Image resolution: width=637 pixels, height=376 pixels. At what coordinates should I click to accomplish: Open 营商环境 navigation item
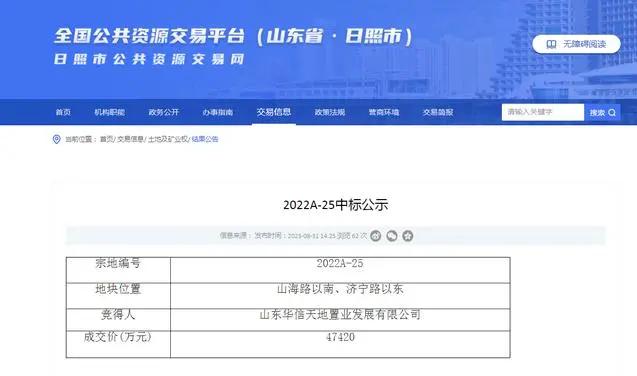click(384, 112)
